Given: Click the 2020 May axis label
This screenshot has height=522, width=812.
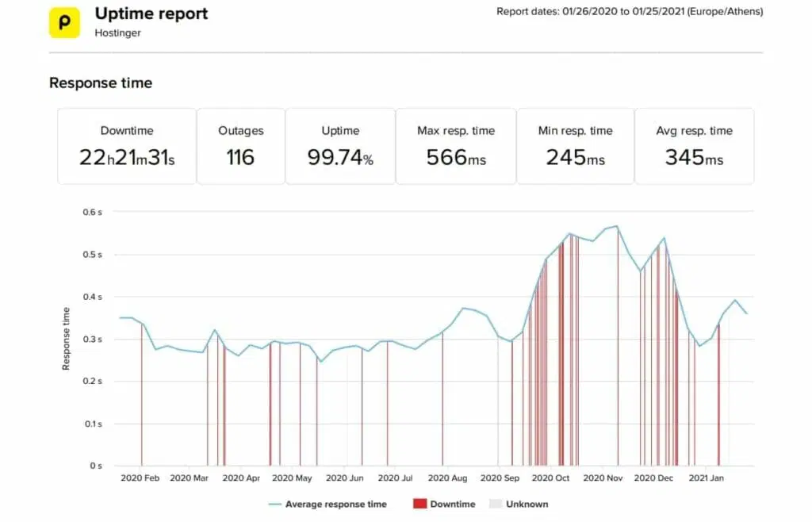Looking at the screenshot, I should pos(292,478).
